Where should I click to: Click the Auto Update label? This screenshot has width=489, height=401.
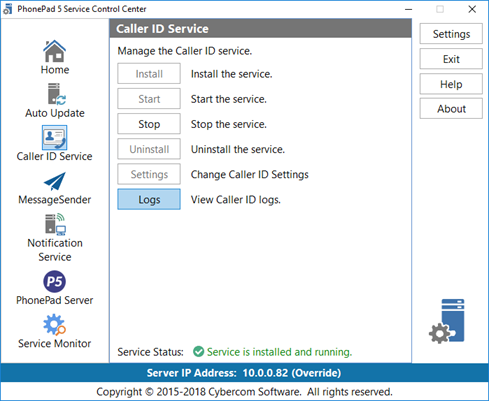[x=55, y=113]
